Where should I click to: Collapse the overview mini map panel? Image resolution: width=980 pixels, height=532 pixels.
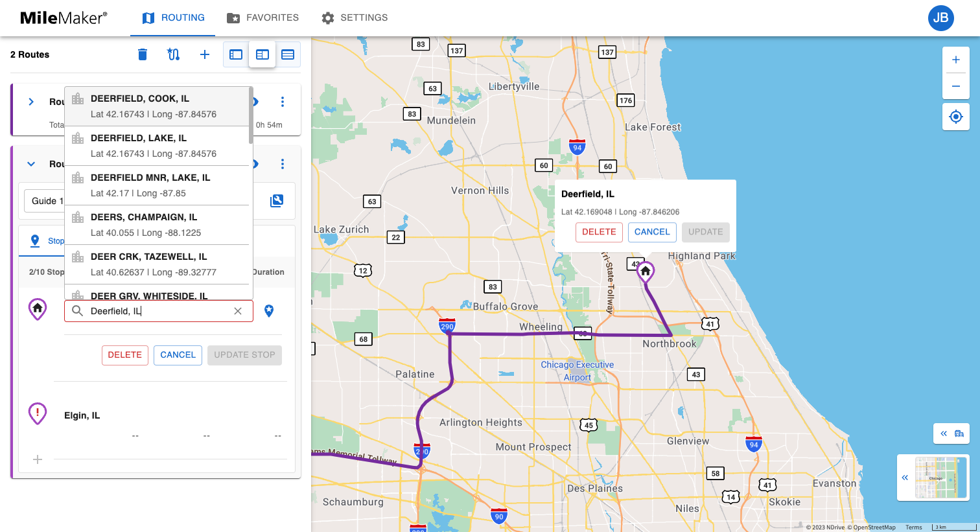[905, 478]
